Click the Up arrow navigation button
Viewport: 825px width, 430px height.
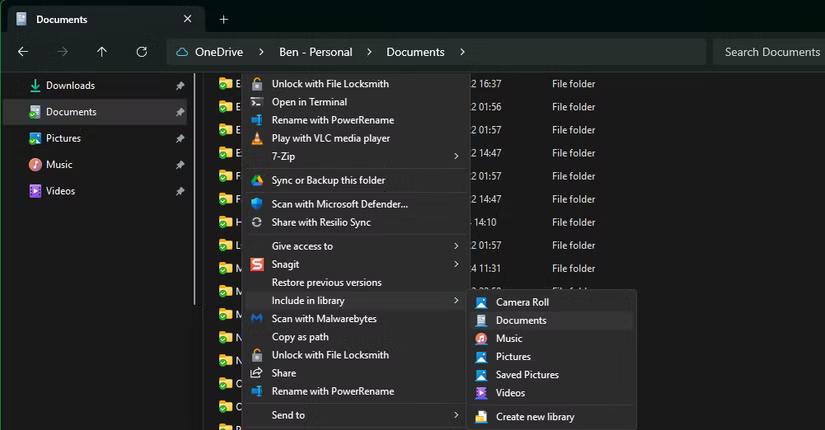point(102,52)
